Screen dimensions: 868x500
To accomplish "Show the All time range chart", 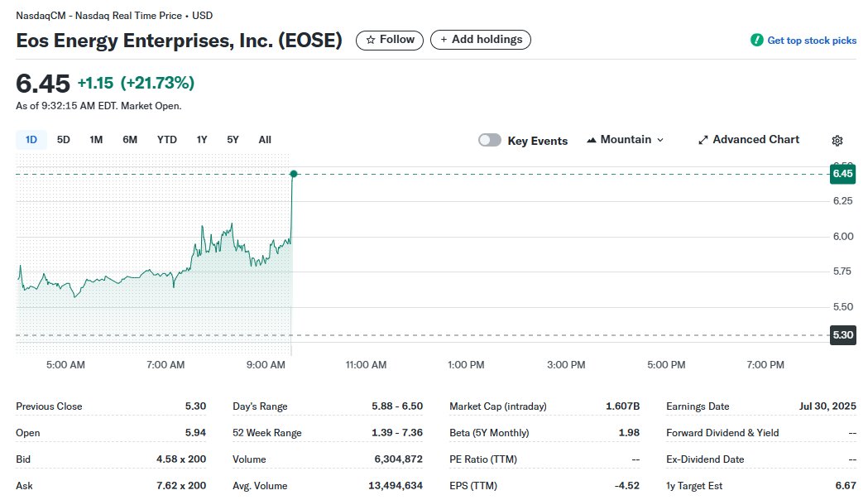I will 265,140.
